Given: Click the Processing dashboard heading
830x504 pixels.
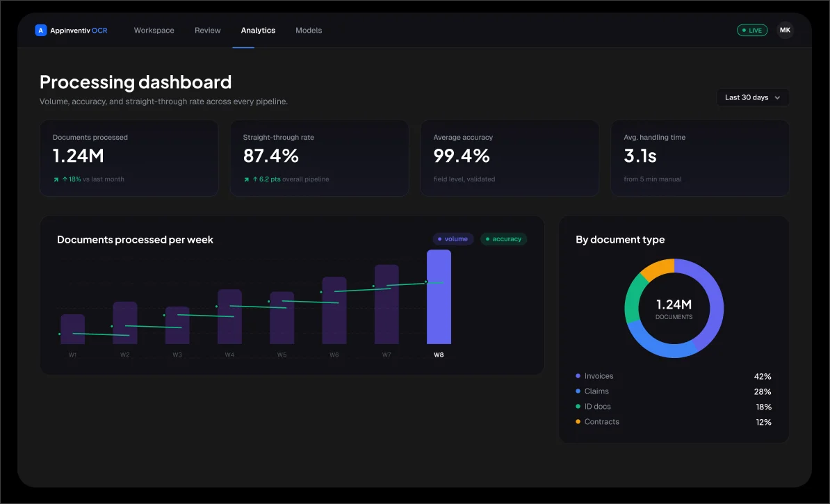Looking at the screenshot, I should (136, 82).
